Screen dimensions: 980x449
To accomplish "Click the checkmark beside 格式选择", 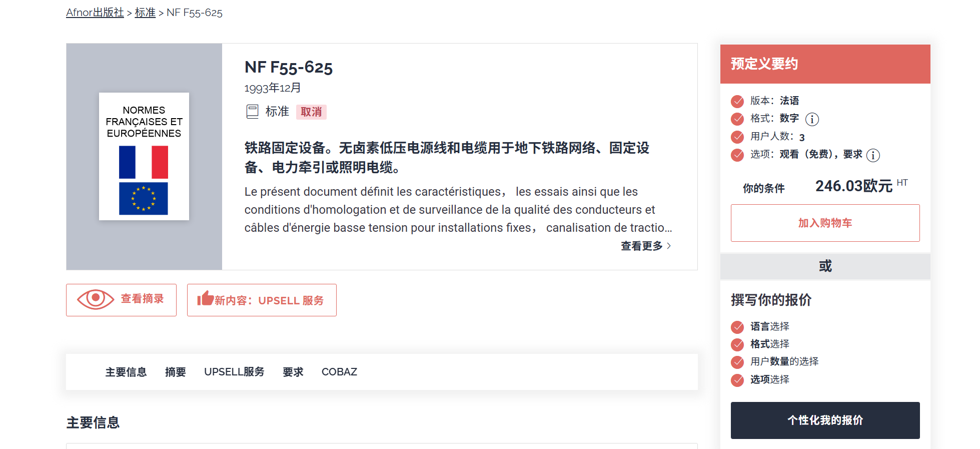I will tap(737, 345).
